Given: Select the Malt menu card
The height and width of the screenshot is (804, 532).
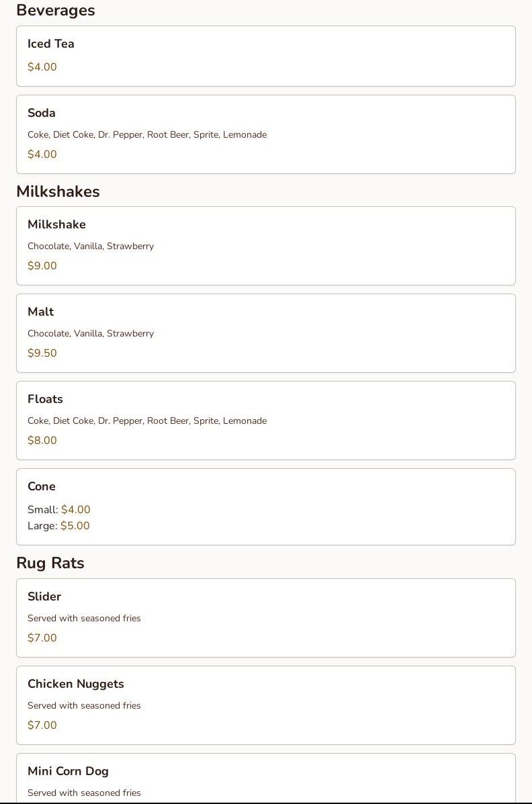Looking at the screenshot, I should tap(266, 333).
